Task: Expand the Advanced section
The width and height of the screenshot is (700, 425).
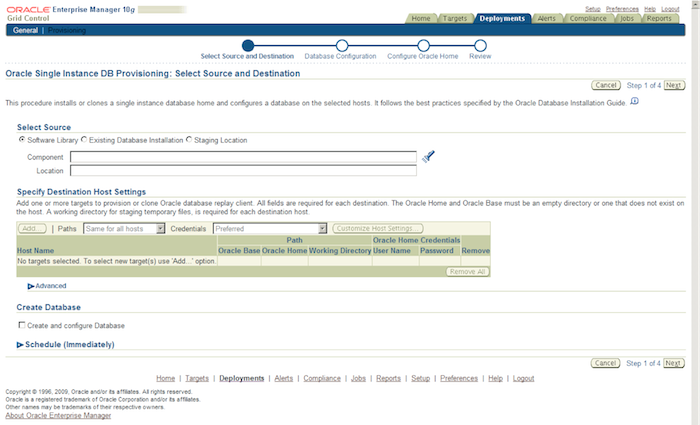Action: coord(47,286)
